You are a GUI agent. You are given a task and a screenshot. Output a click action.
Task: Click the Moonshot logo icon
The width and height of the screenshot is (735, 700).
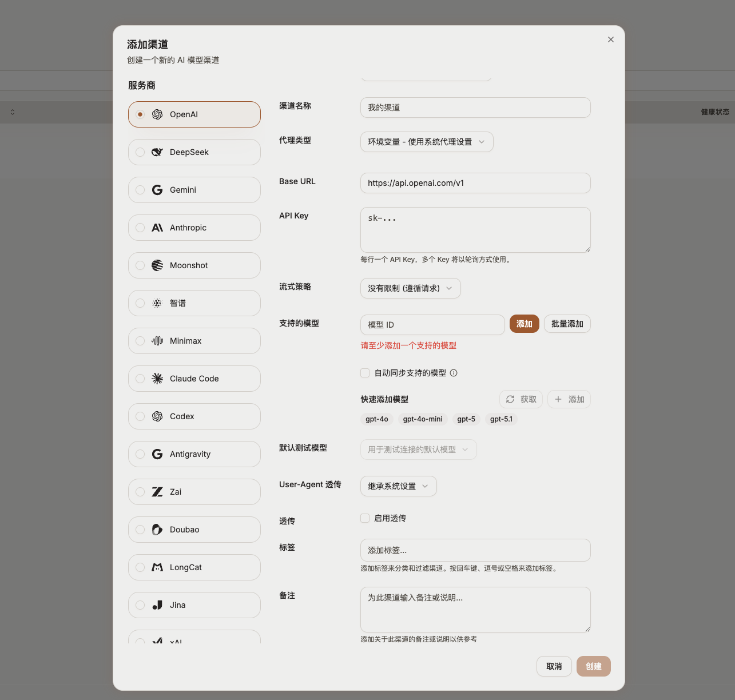pyautogui.click(x=157, y=265)
